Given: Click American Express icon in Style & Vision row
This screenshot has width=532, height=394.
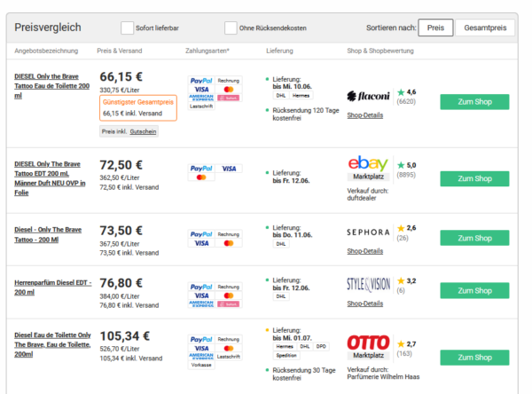Looking at the screenshot, I should point(201,304).
